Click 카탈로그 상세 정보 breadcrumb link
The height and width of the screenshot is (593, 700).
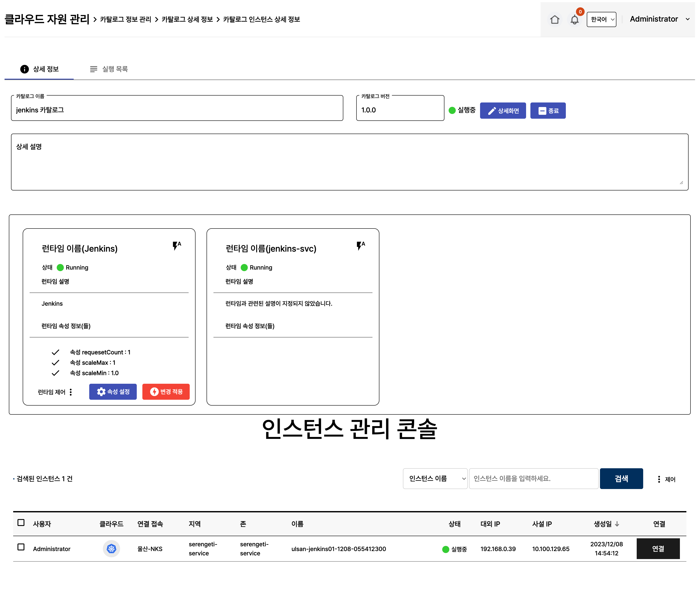(187, 19)
